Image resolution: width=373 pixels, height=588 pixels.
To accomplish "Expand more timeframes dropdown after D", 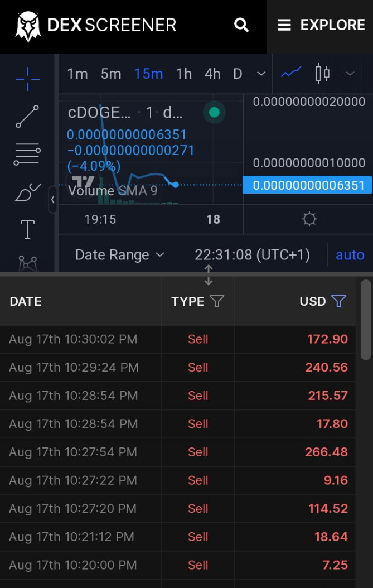I will 261,74.
